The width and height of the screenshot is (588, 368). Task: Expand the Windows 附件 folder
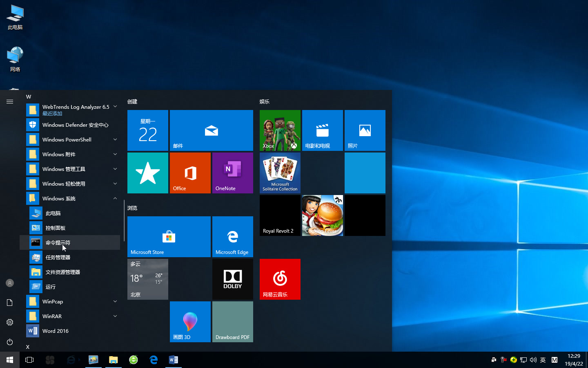[x=70, y=154]
